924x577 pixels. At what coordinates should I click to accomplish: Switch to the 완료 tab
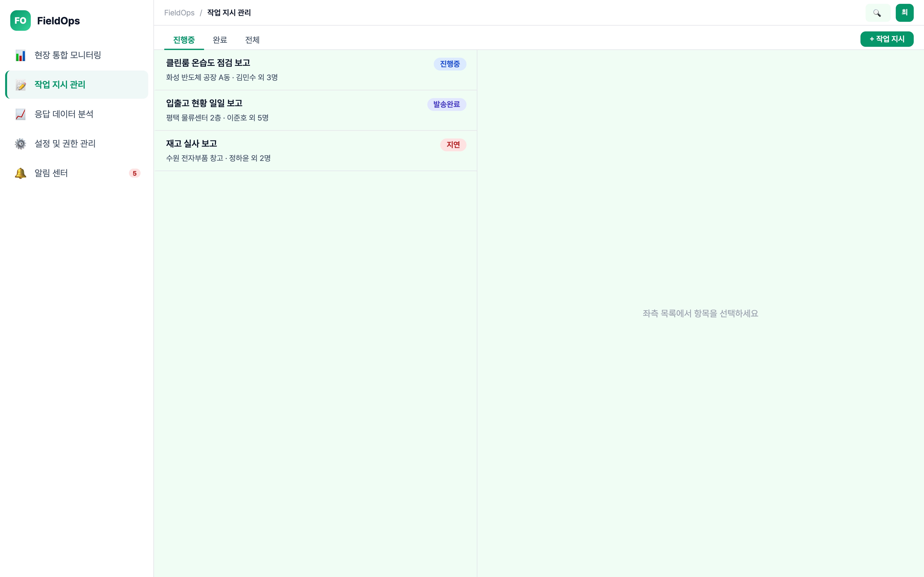[219, 40]
